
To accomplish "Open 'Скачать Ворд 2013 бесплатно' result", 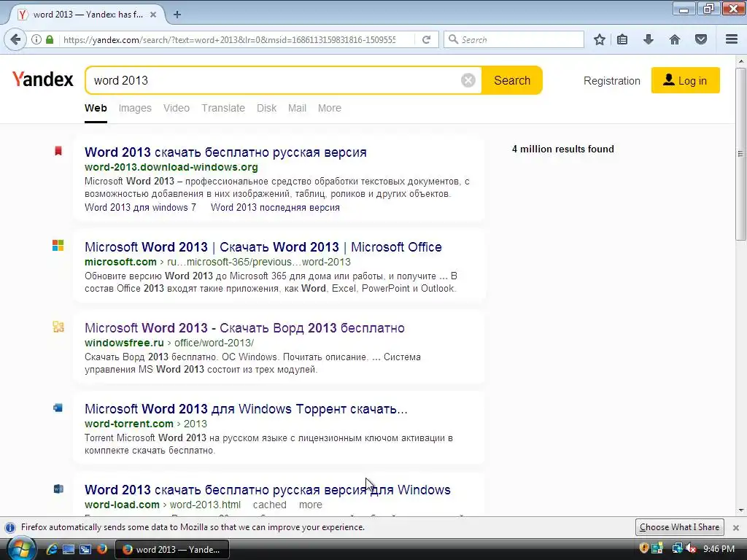I will pos(244,328).
